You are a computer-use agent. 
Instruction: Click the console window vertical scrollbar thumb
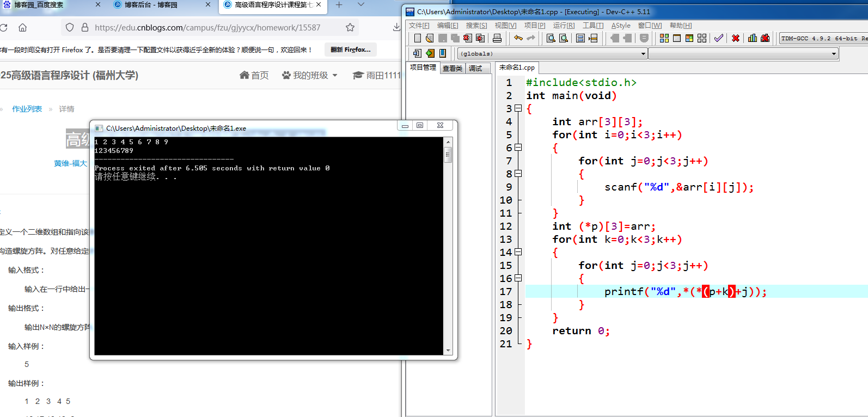pyautogui.click(x=448, y=155)
